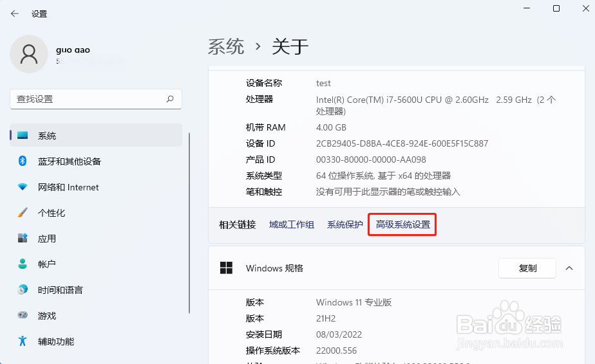
Task: Open 帐户 settings page
Action: click(96, 264)
